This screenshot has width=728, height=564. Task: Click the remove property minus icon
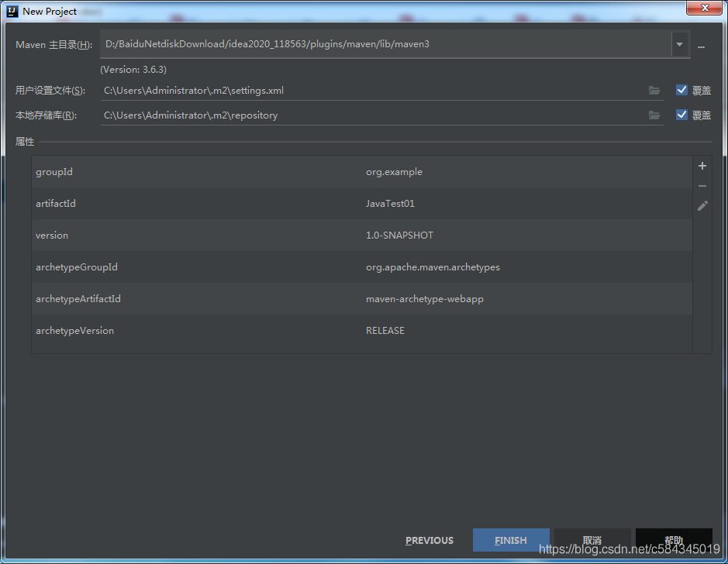[702, 186]
